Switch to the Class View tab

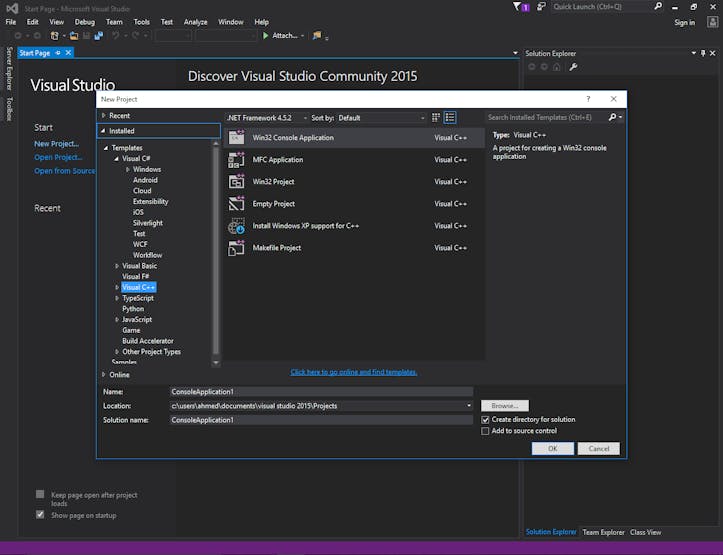(646, 532)
